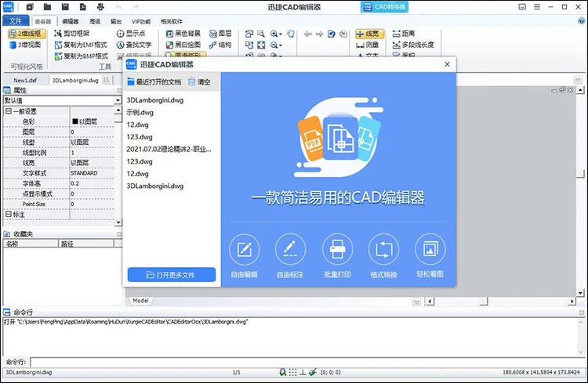Close the 迅捷CAD编辑器 welcome dialog

(x=447, y=64)
